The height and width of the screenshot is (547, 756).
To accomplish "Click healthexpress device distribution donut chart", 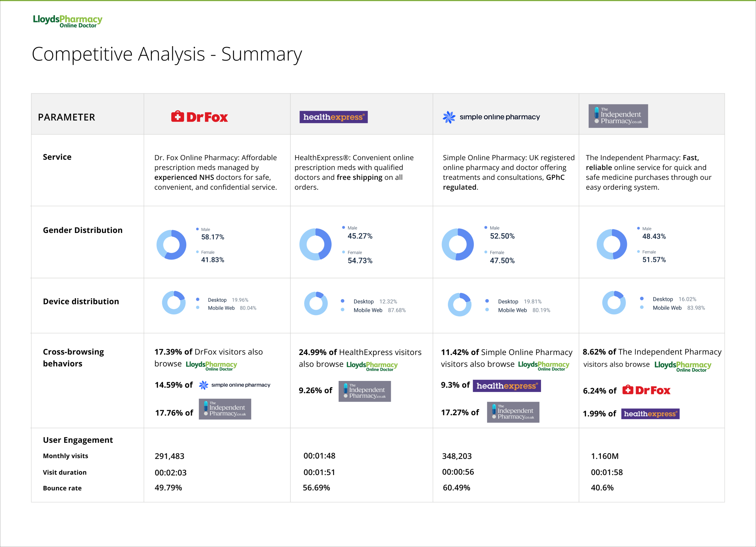I will tap(316, 303).
